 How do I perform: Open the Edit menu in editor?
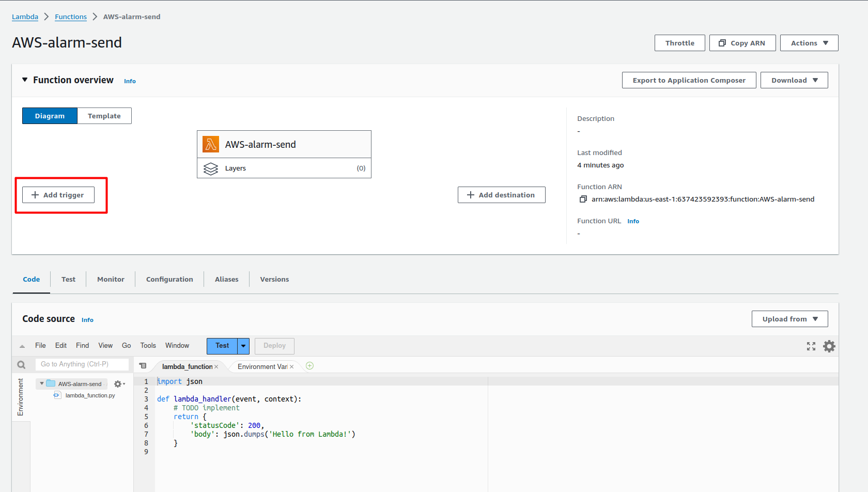(x=61, y=346)
